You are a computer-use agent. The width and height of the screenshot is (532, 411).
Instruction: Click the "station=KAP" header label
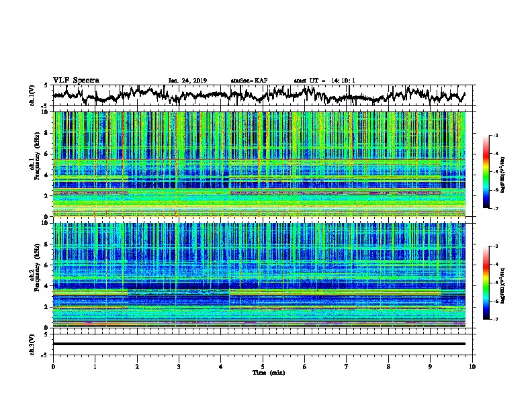pyautogui.click(x=249, y=81)
